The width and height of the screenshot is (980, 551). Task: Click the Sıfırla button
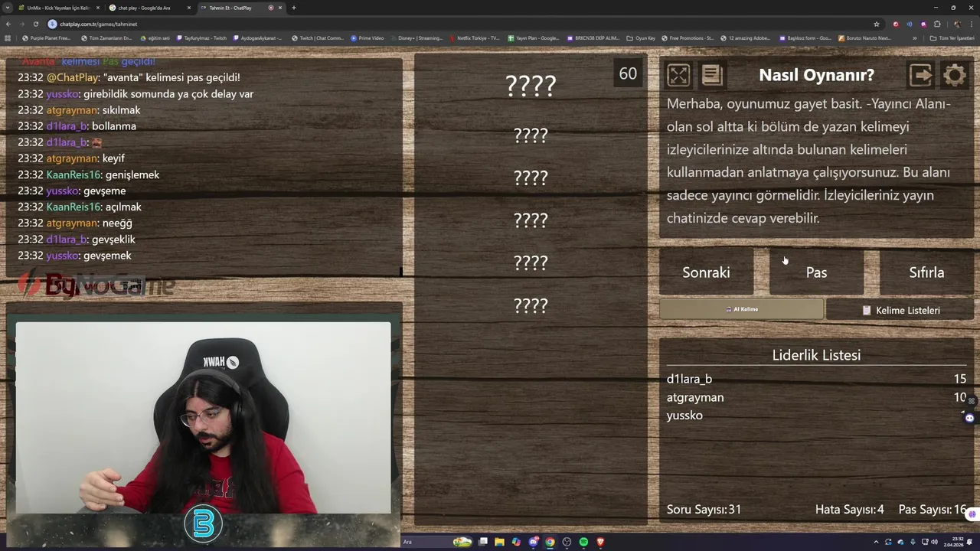click(x=926, y=272)
